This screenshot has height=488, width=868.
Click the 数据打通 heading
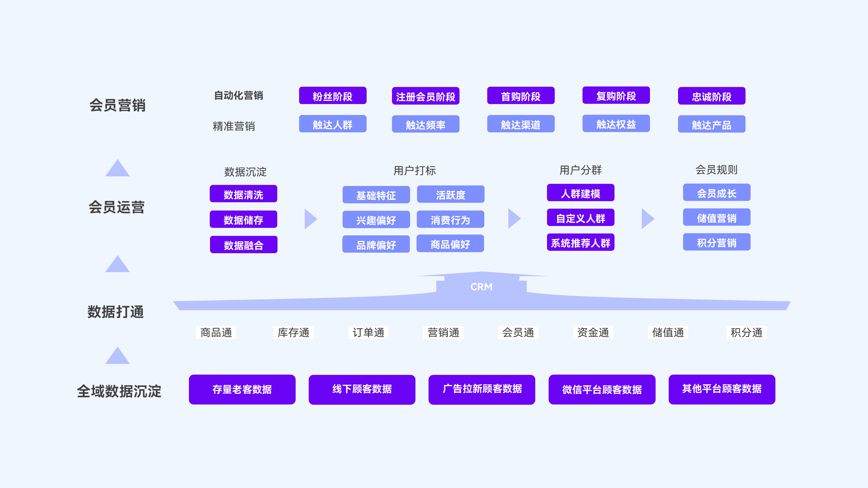pos(116,312)
